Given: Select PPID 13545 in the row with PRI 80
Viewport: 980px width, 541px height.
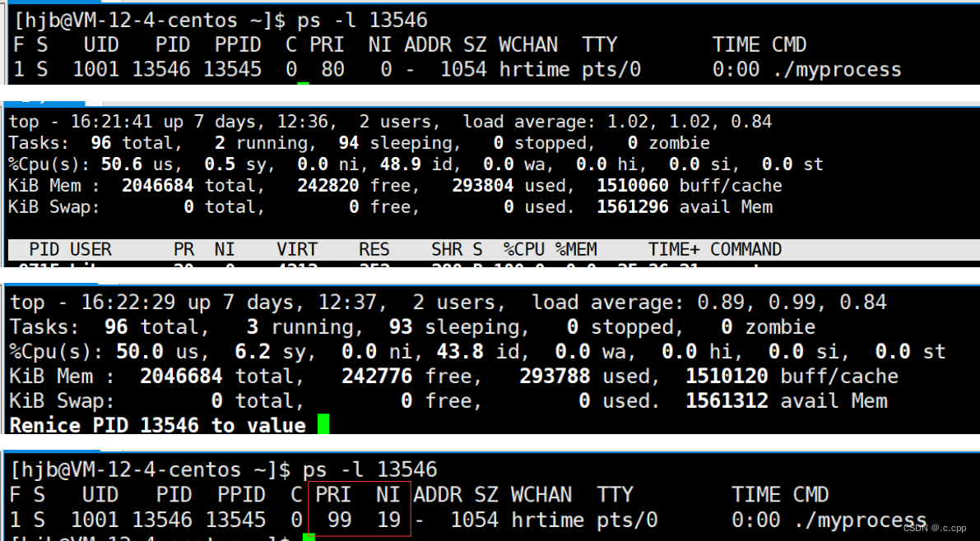Looking at the screenshot, I should (232, 69).
